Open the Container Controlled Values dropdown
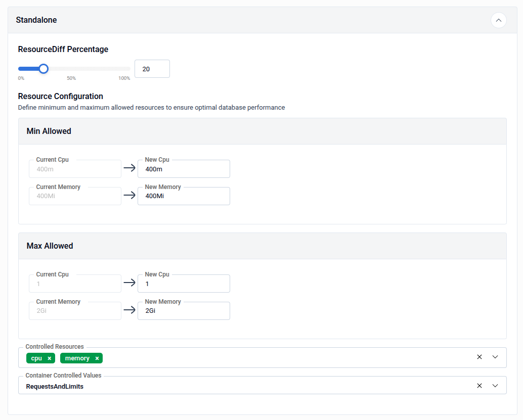 [495, 385]
